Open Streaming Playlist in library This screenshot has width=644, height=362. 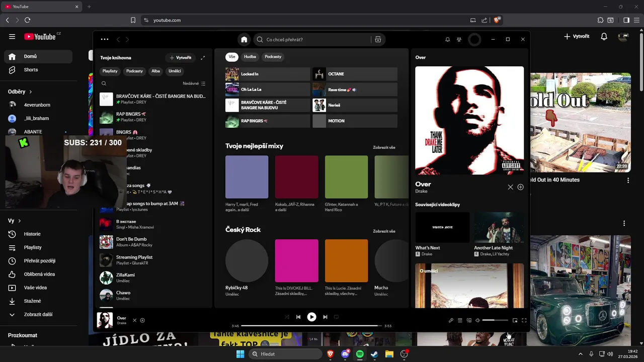pos(153,260)
